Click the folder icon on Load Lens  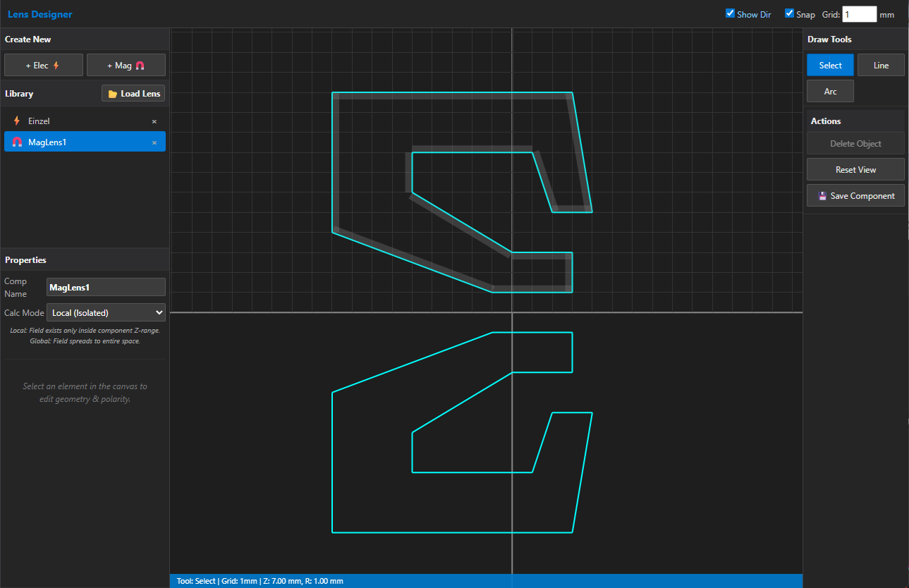click(x=112, y=94)
